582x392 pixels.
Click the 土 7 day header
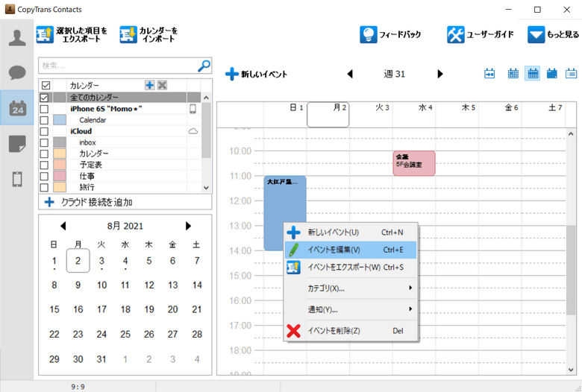coord(543,115)
